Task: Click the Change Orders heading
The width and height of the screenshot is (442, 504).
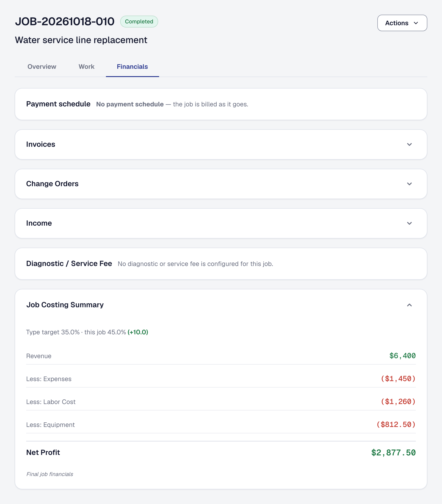Action: coord(52,184)
